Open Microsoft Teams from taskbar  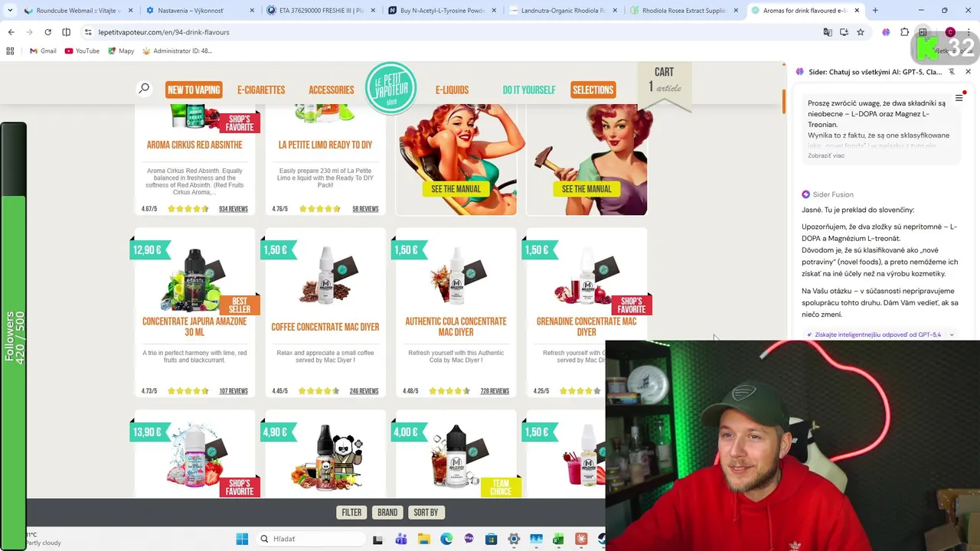[400, 539]
